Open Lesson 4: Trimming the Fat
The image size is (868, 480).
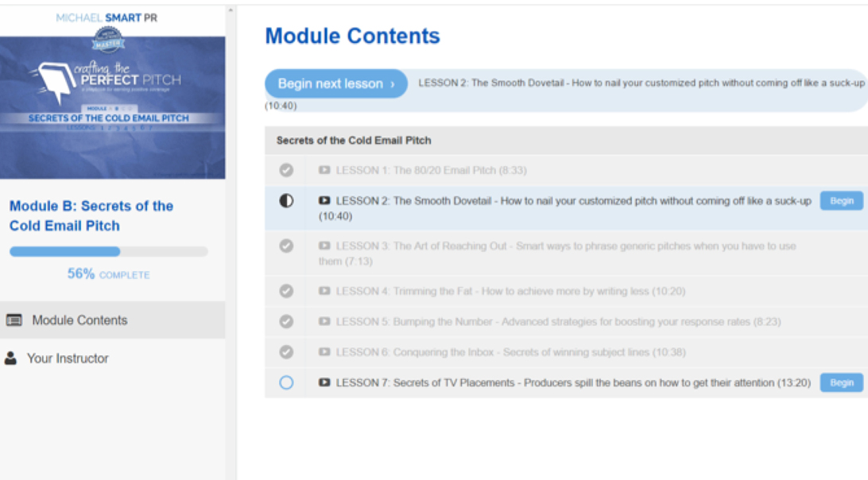(510, 291)
